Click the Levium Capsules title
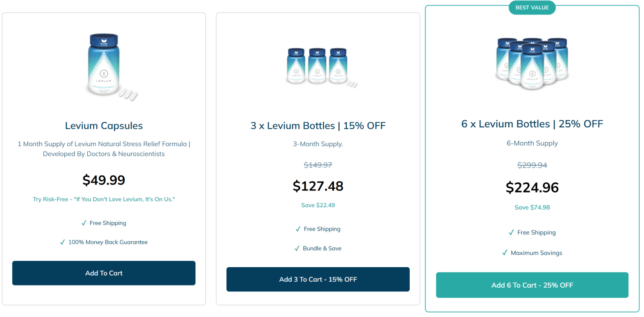The width and height of the screenshot is (644, 317). point(103,126)
